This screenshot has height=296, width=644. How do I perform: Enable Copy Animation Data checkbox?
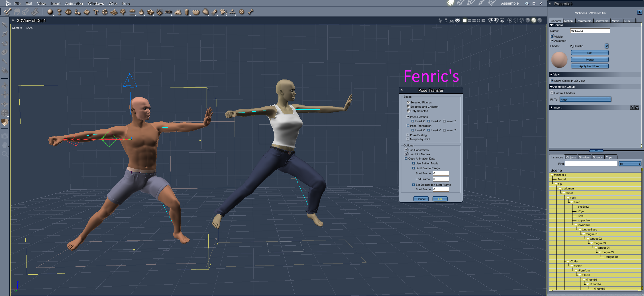click(406, 159)
